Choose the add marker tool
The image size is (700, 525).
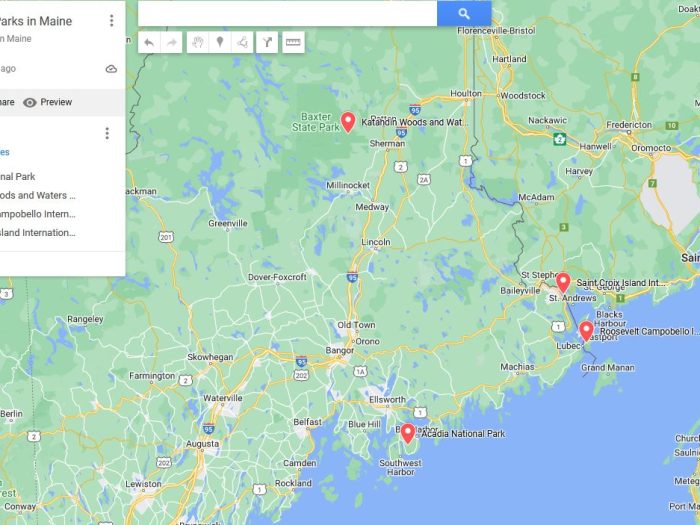pos(220,42)
